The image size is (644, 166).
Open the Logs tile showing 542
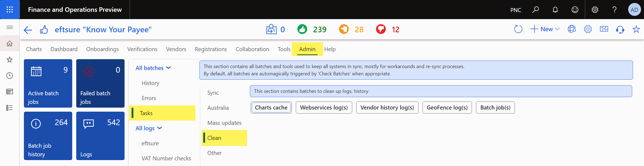pos(100,136)
